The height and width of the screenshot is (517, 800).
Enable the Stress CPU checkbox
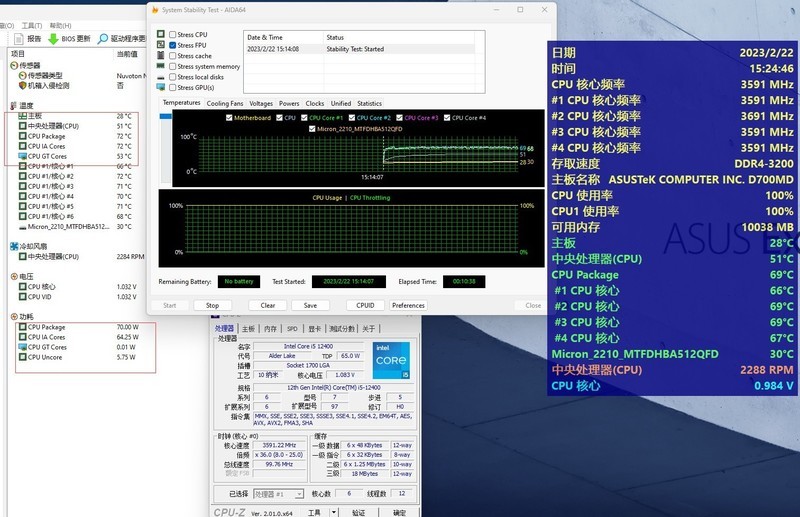point(173,35)
